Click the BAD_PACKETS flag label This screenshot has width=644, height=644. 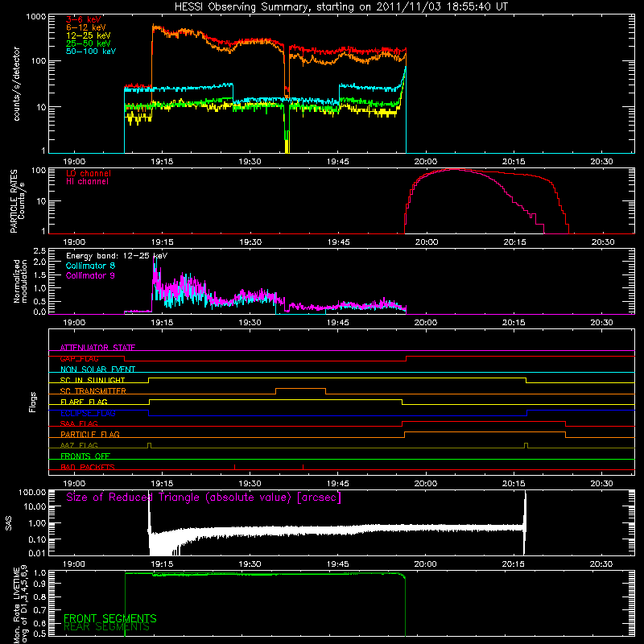tap(88, 467)
